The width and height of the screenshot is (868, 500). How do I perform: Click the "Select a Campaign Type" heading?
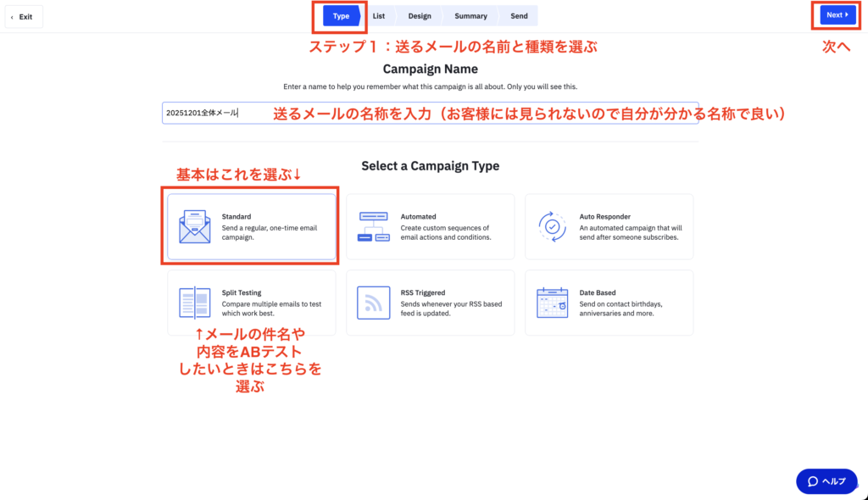click(x=430, y=166)
